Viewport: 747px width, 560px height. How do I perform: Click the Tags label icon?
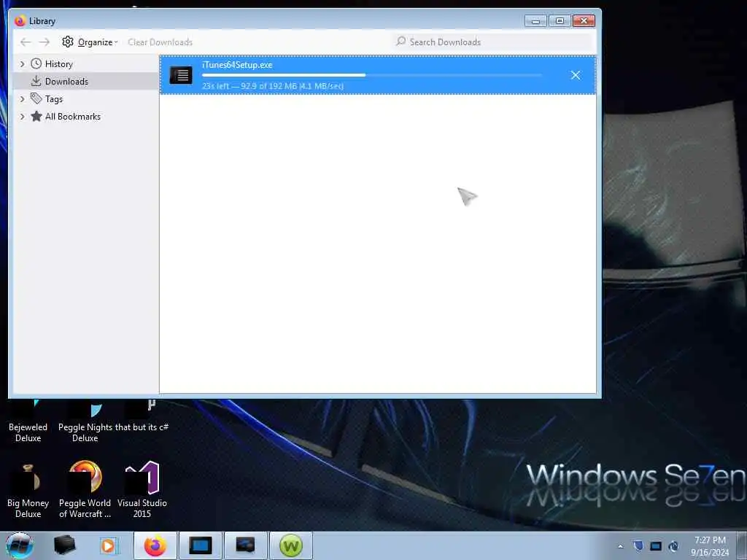tap(36, 98)
